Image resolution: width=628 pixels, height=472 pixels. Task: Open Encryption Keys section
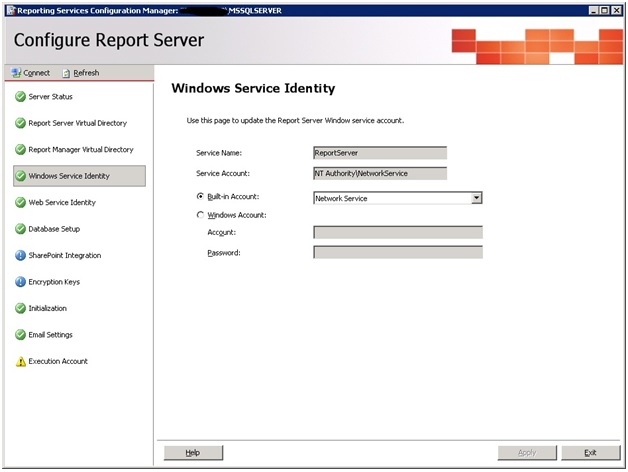click(54, 282)
